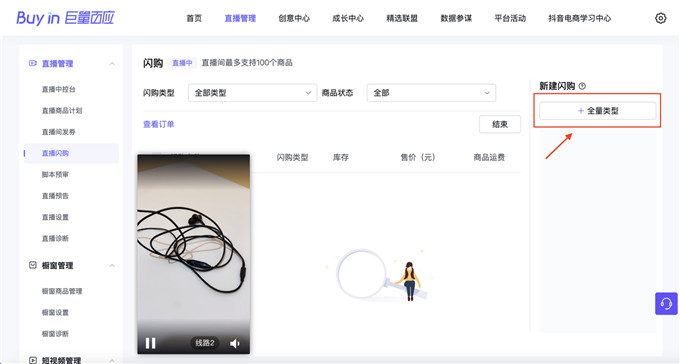Open 橱窗设置 in sidebar

(x=55, y=312)
